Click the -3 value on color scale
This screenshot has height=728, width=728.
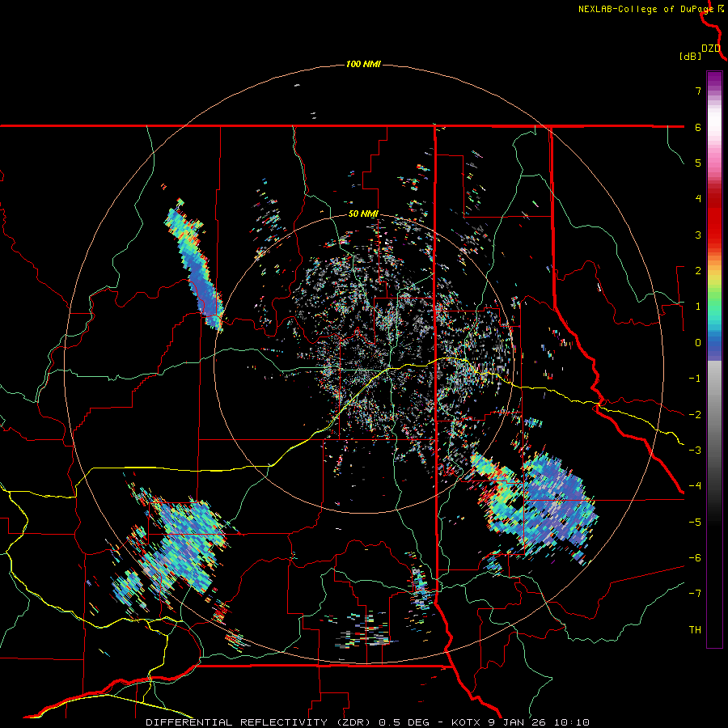(x=695, y=451)
